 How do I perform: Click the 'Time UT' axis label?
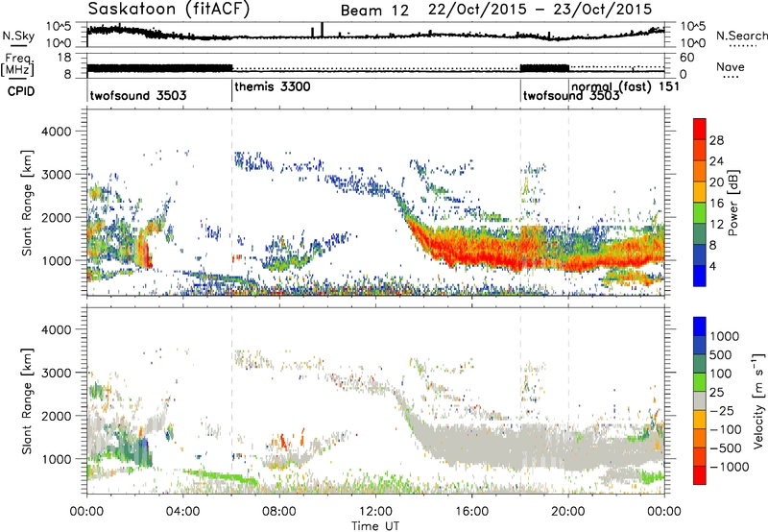pyautogui.click(x=375, y=526)
